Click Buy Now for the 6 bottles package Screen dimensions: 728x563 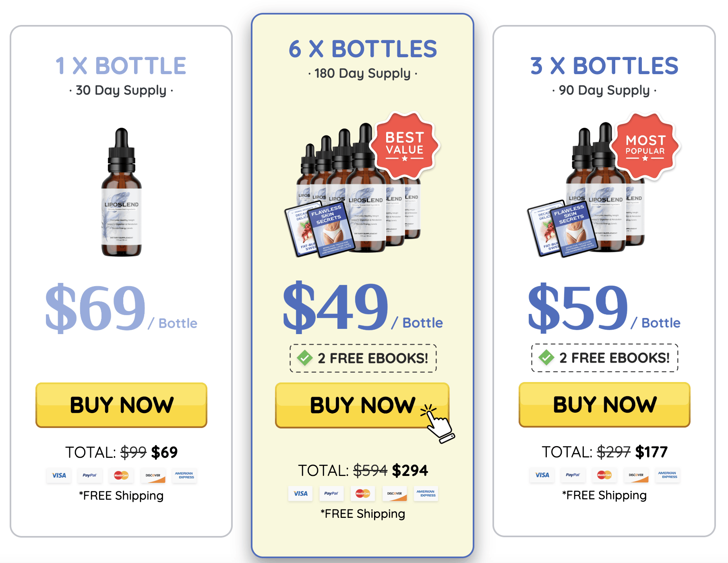pyautogui.click(x=362, y=405)
